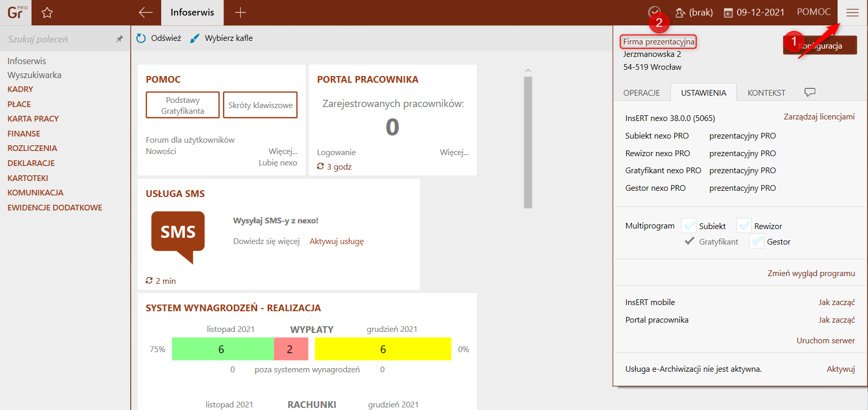
Task: Open favorites with the star icon
Action: [47, 12]
